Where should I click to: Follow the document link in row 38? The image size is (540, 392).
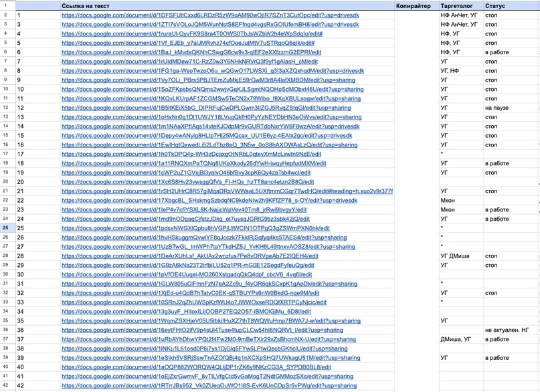pos(204,349)
